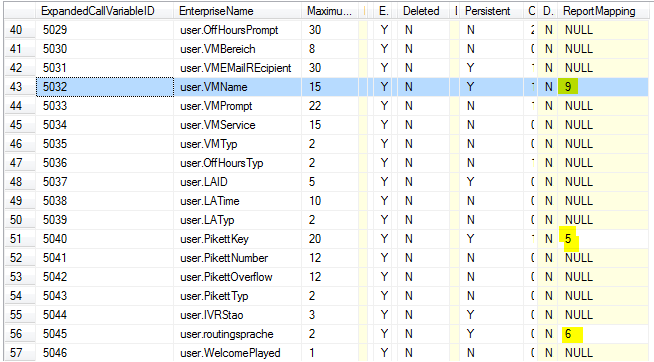Select row header 51
Image resolution: width=654 pixels, height=362 pixels.
[x=20, y=239]
